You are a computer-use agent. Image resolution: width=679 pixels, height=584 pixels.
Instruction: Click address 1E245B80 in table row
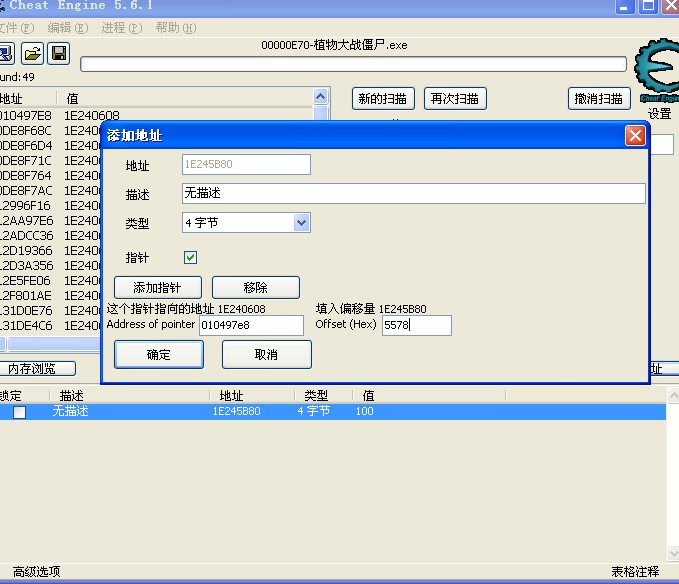point(236,411)
